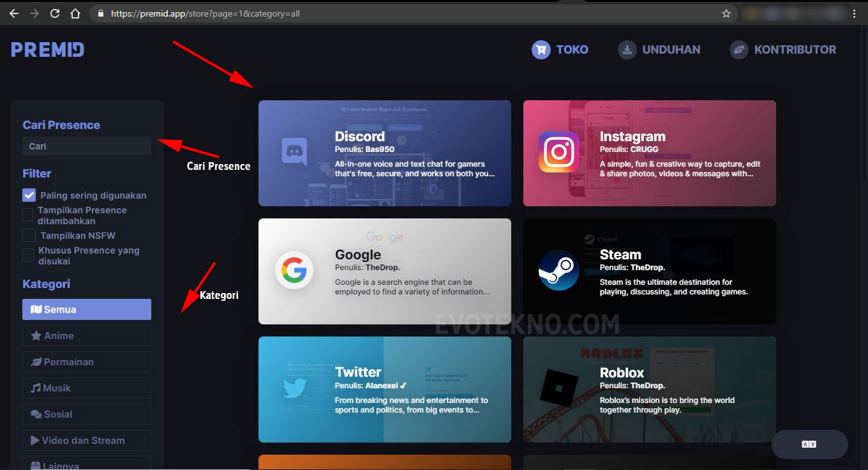Viewport: 868px width, 470px height.
Task: Click the Roblox logo icon
Action: (x=559, y=388)
